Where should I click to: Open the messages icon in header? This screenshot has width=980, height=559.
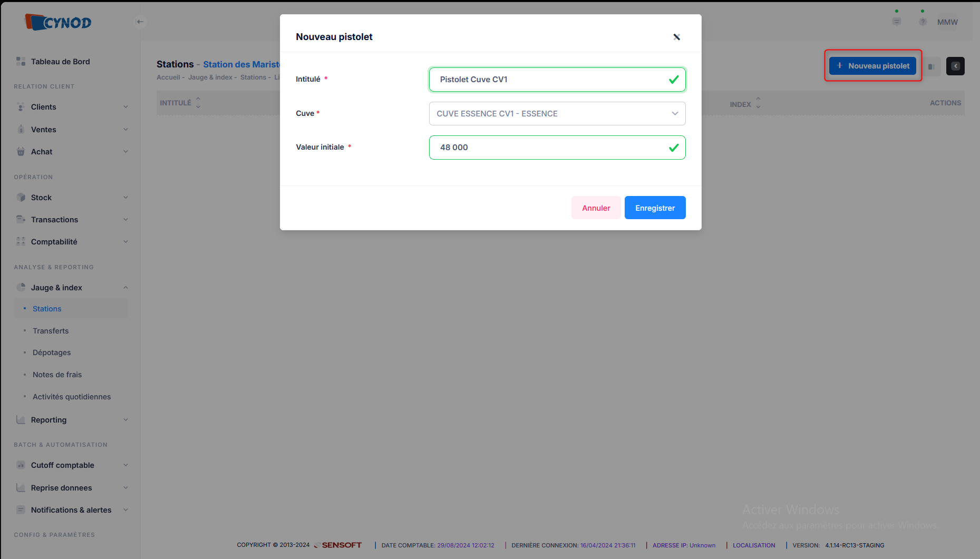pyautogui.click(x=897, y=22)
